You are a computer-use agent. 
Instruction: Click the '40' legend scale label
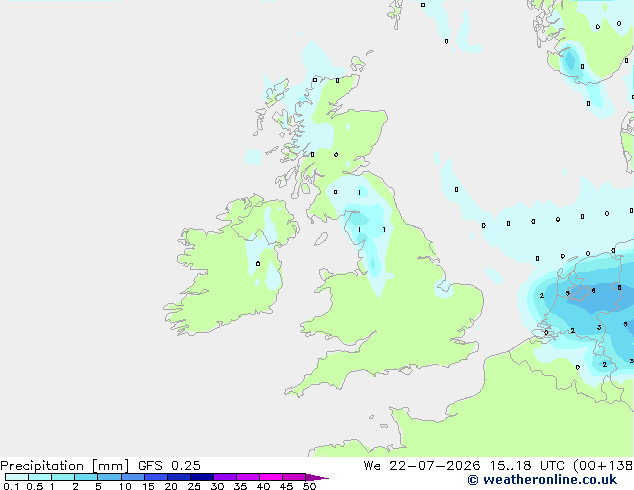coord(263,486)
